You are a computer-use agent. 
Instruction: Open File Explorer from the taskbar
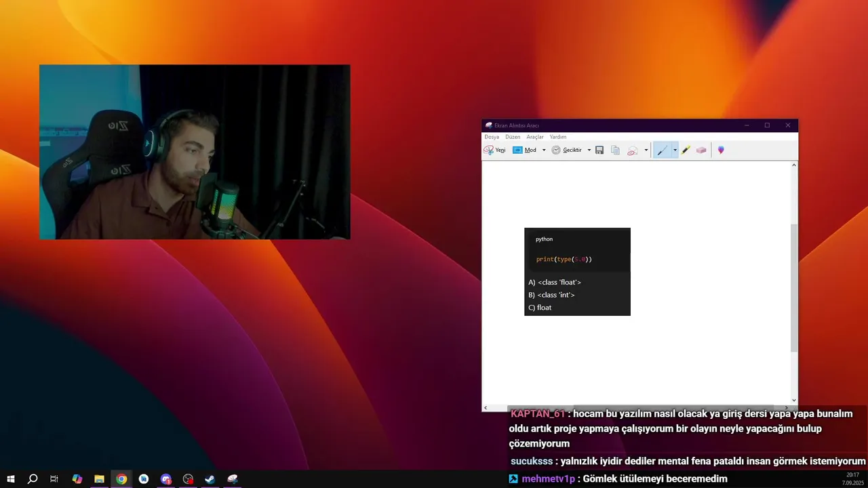[99, 479]
